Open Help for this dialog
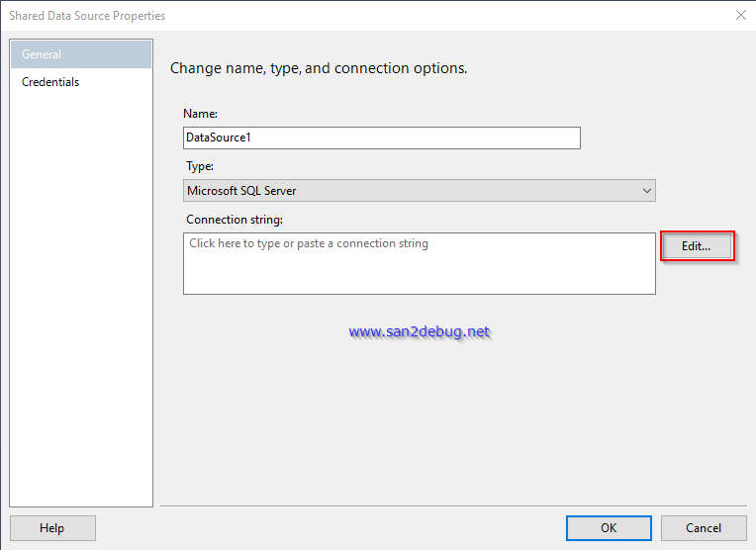 click(52, 528)
